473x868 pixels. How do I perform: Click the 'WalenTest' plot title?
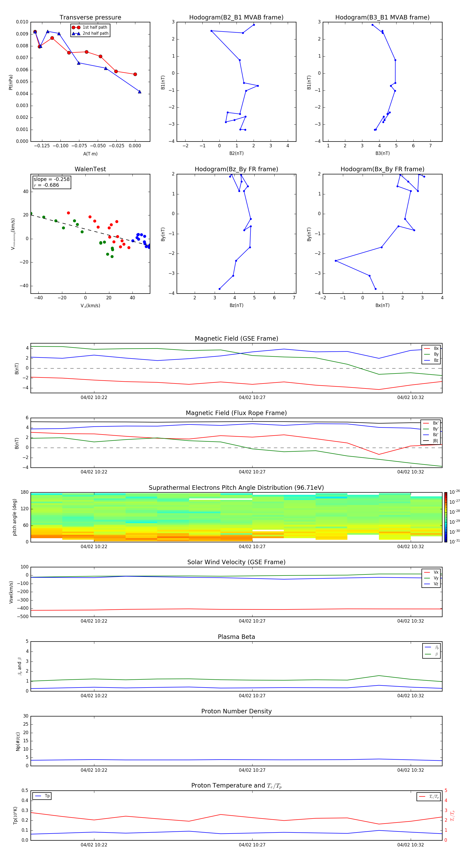(x=90, y=169)
